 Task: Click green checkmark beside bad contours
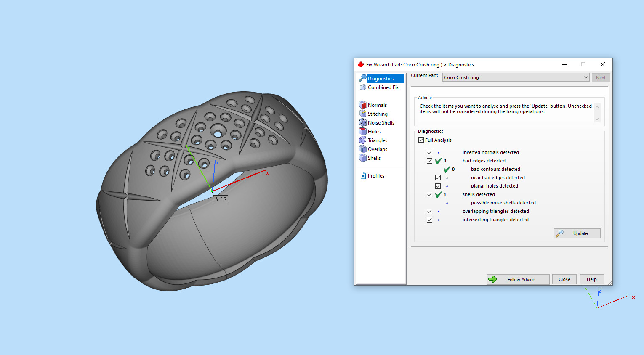(447, 169)
